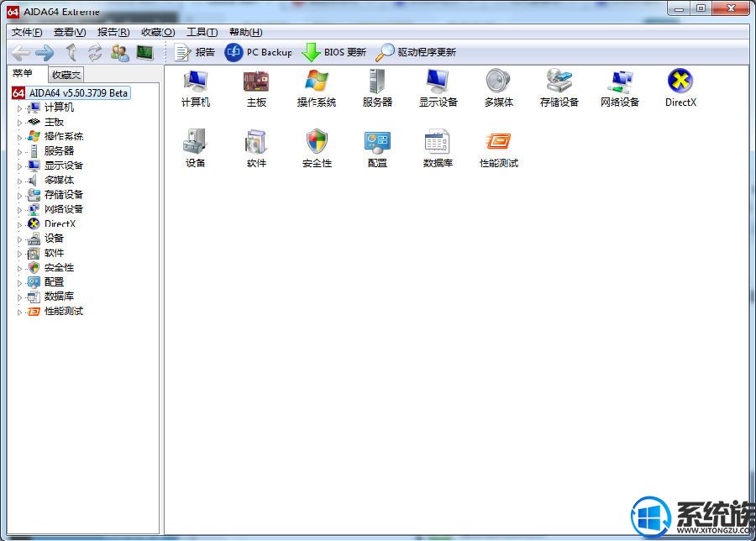756x541 pixels.
Task: Click the PC Backup toolbar button
Action: (x=259, y=52)
